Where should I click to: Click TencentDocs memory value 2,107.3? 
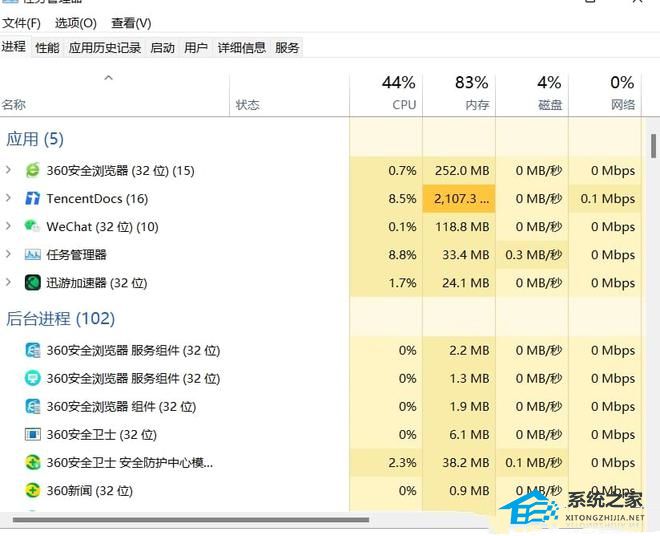(x=461, y=198)
